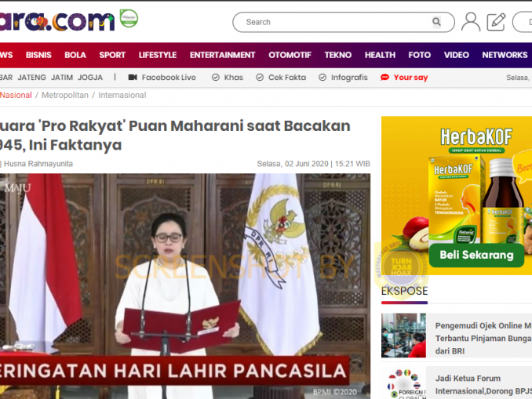The height and width of the screenshot is (399, 532).
Task: Click the green badge beside site logo
Action: [x=129, y=18]
